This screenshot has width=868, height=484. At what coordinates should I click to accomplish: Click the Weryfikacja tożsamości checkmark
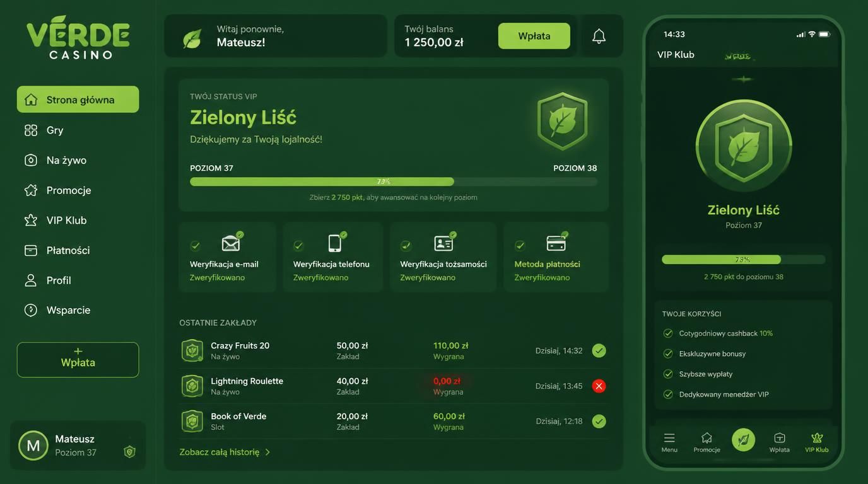[x=406, y=245]
